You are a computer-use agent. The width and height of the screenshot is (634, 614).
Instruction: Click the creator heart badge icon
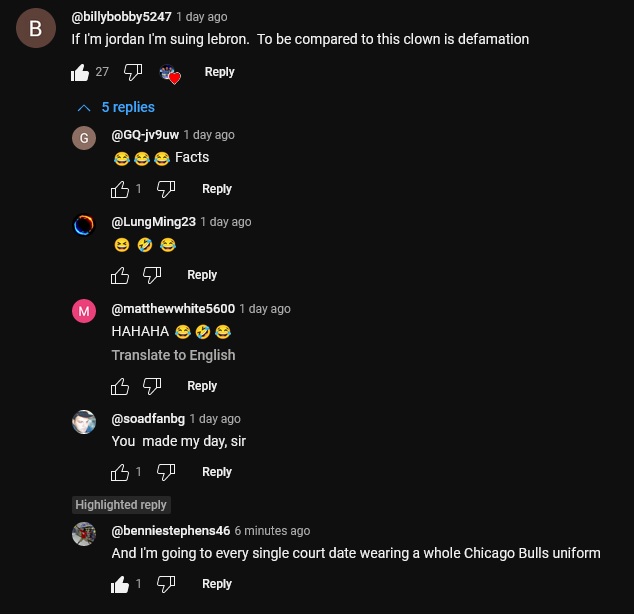click(x=170, y=74)
